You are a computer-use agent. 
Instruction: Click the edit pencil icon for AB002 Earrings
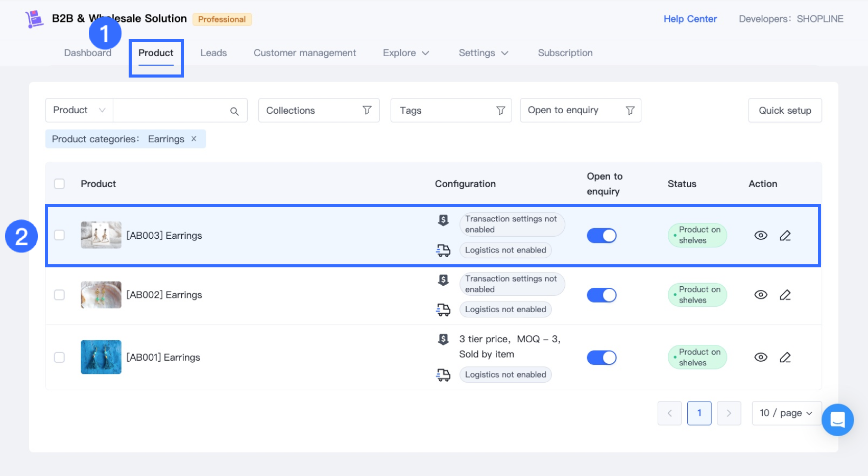click(x=785, y=295)
